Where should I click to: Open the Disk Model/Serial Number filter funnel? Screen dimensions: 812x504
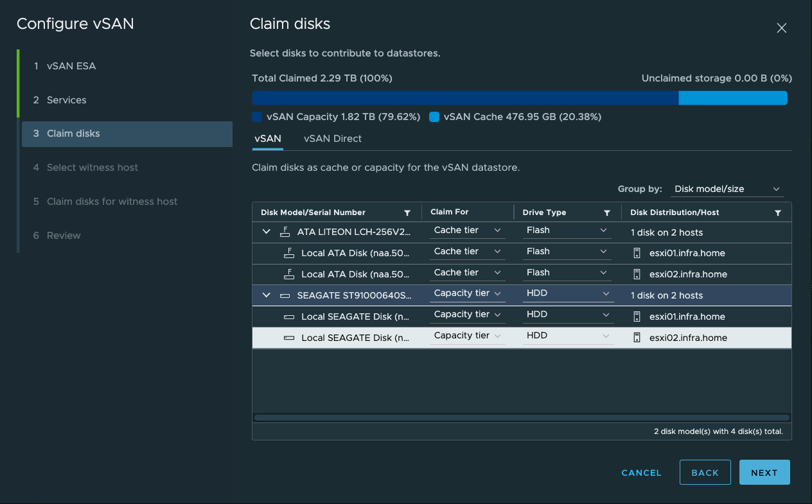coord(407,212)
